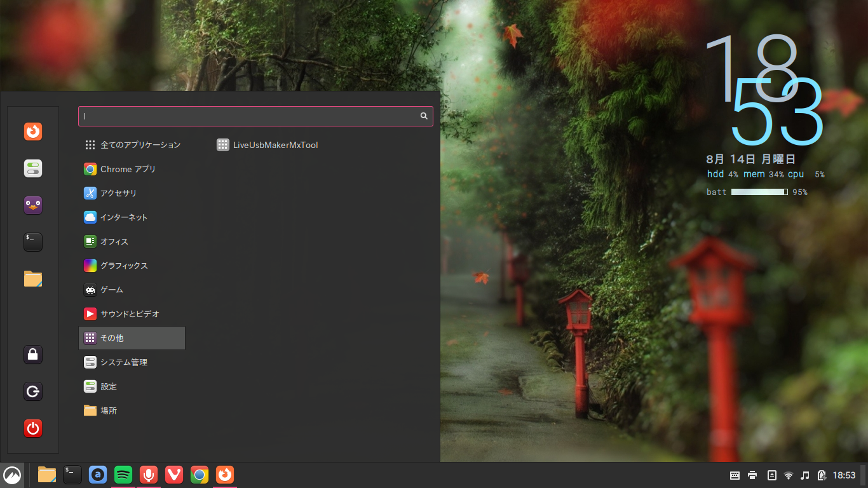Click the desktop widget date 8月 14日 月曜日
The height and width of the screenshot is (488, 868).
pos(750,159)
